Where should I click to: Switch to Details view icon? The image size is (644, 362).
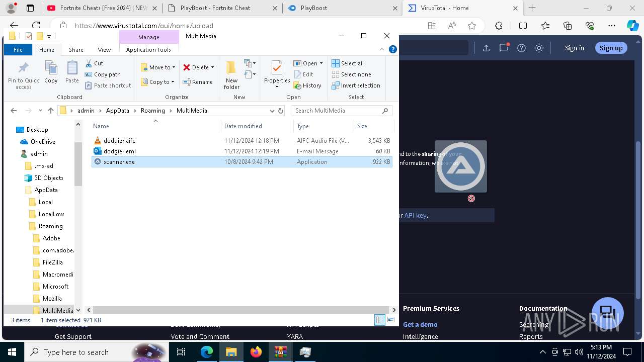[380, 320]
